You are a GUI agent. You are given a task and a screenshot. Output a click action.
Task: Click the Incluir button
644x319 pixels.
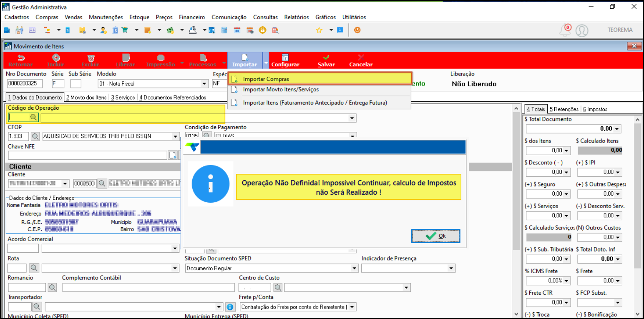(x=55, y=60)
